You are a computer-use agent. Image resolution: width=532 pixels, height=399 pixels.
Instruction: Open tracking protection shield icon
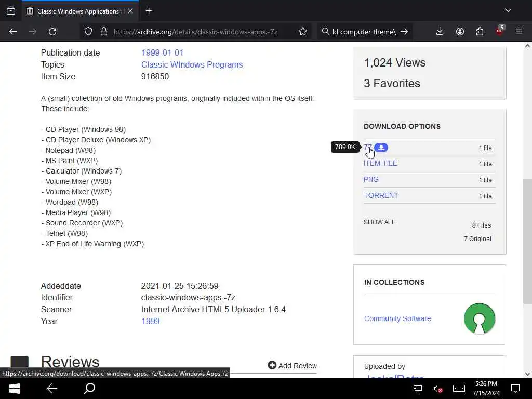pos(88,32)
